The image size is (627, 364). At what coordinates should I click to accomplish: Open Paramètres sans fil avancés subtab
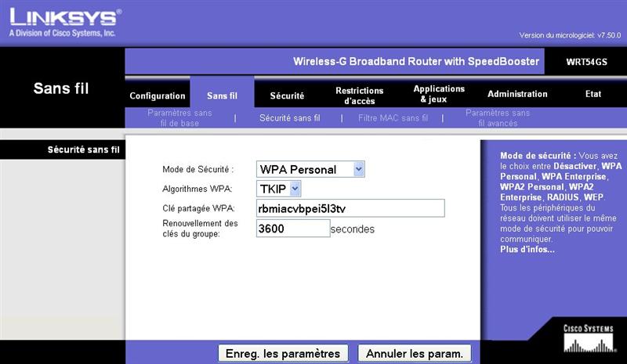[498, 118]
